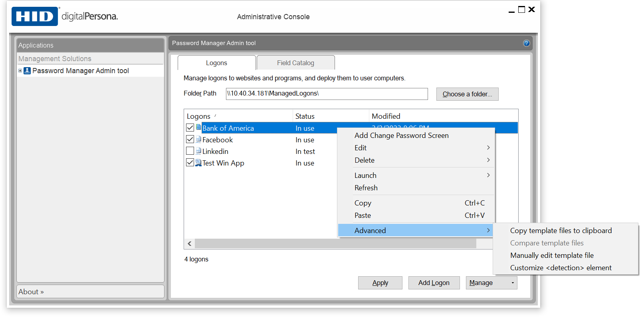644x317 pixels.
Task: Uncheck the Bank of America checkbox
Action: [x=190, y=128]
